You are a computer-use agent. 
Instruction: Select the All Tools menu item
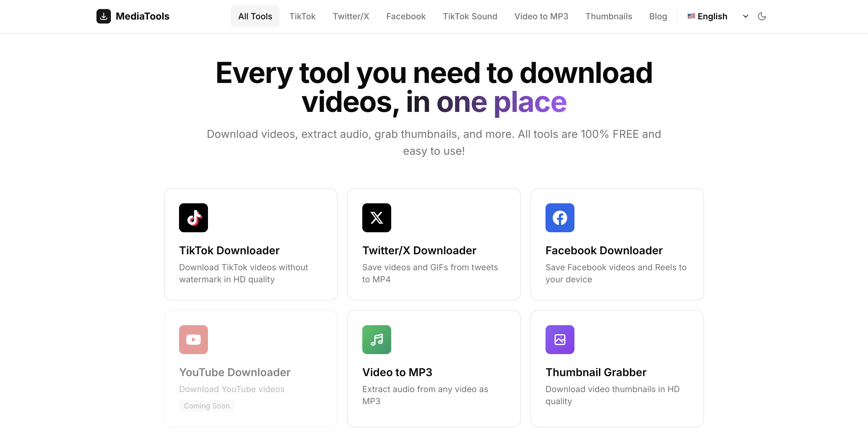tap(255, 16)
